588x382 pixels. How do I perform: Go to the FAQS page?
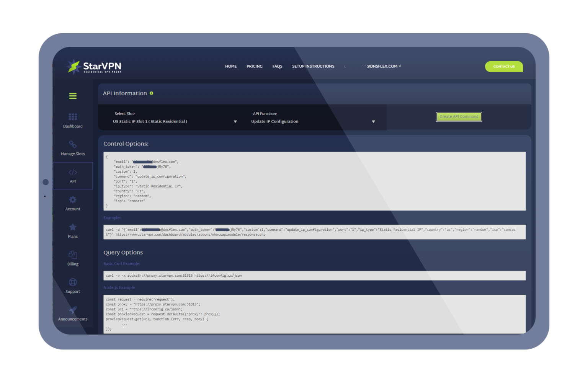pos(277,66)
